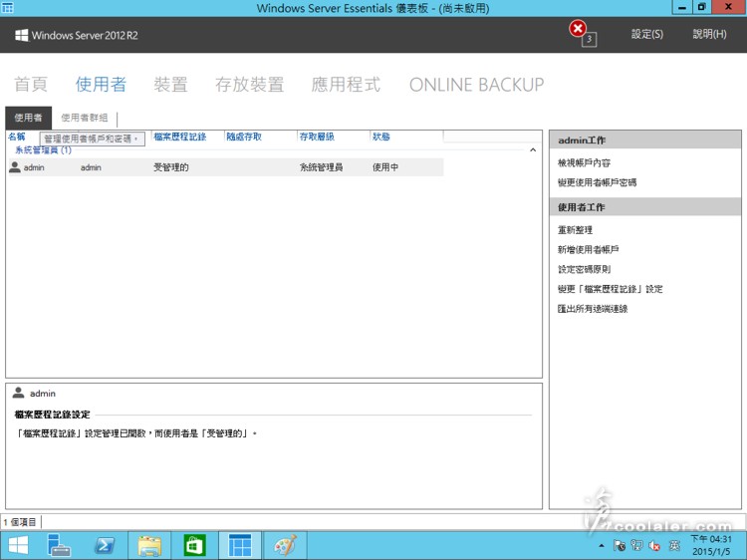Open the 應用程式 section
Viewport: 747px width, 560px height.
[346, 85]
